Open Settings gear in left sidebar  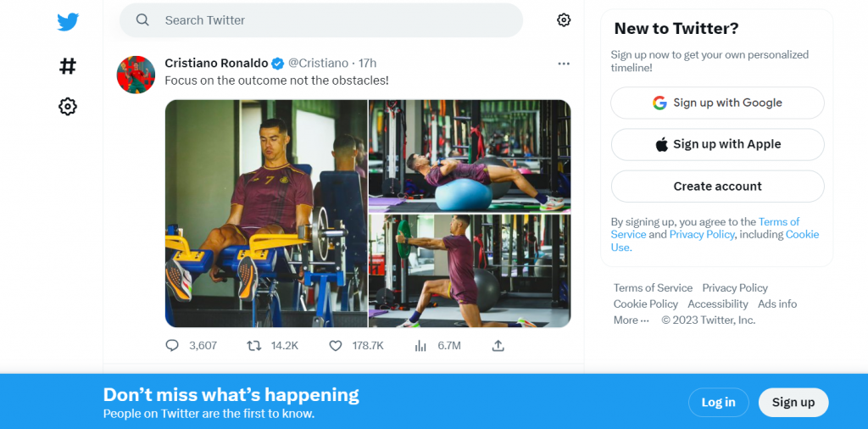point(68,106)
